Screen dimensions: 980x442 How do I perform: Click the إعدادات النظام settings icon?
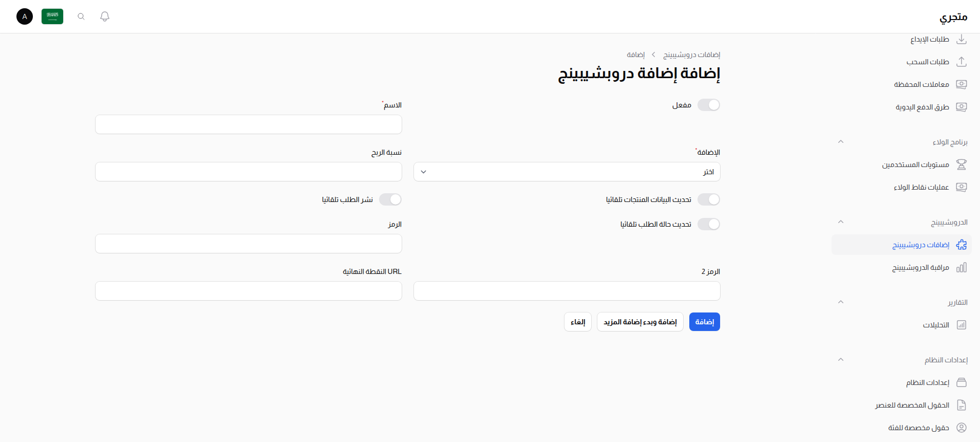tap(962, 382)
